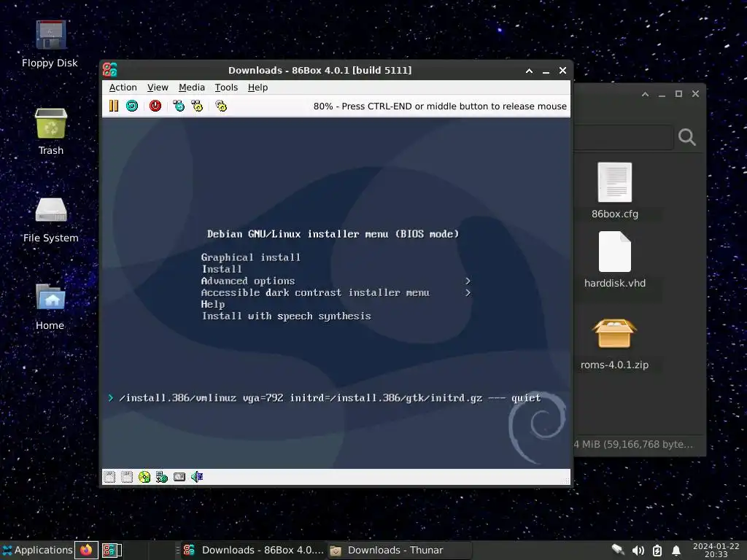This screenshot has height=560, width=747.
Task: Select the Graphical install menu entry
Action: pos(251,257)
